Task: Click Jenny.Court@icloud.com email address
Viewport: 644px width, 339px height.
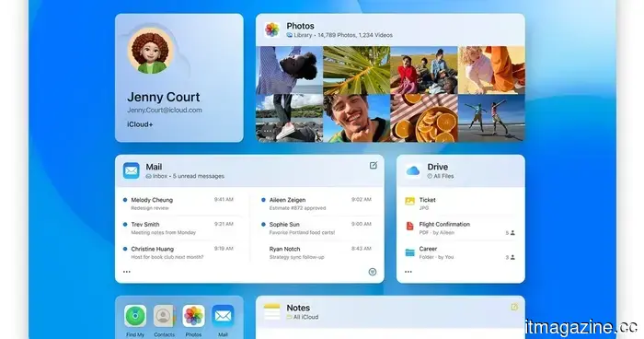Action: (x=165, y=111)
